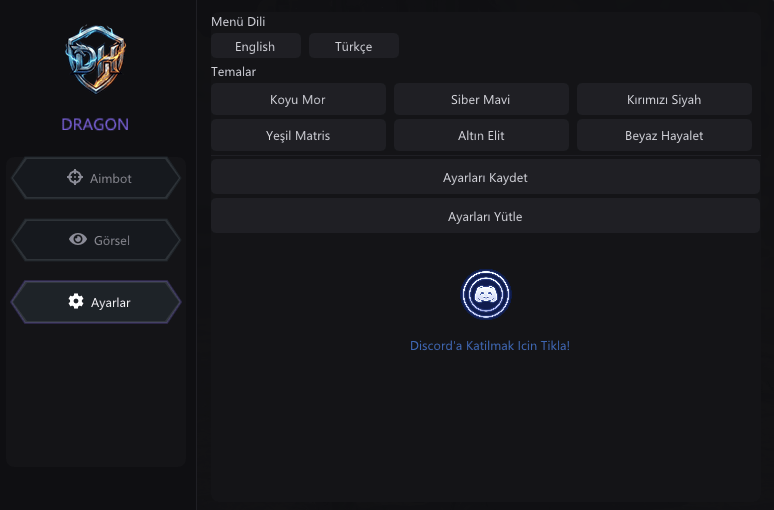
Task: Open the Discord round icon
Action: coord(486,295)
